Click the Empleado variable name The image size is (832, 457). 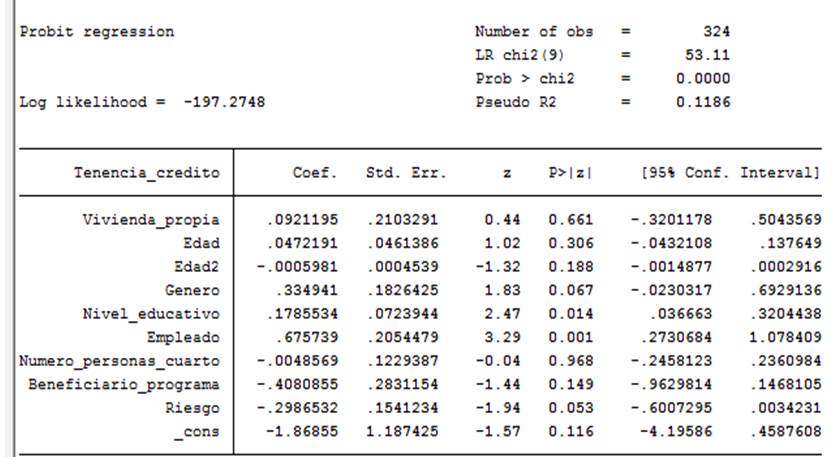(183, 337)
